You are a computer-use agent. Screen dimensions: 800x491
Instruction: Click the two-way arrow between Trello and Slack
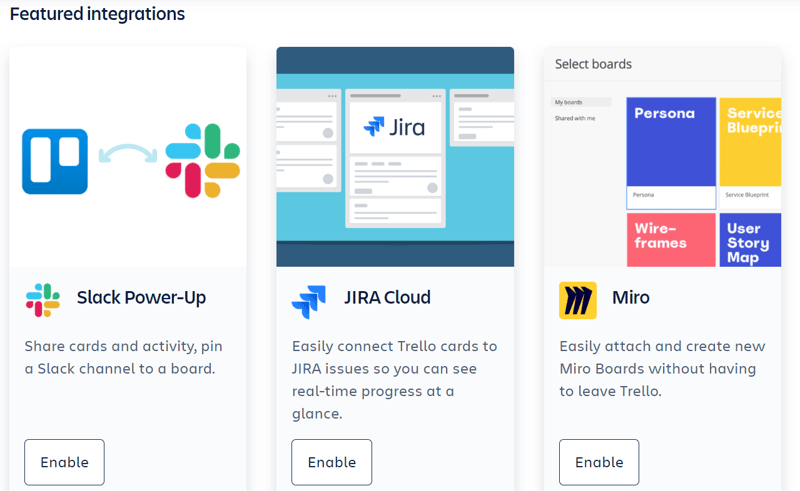(x=128, y=153)
